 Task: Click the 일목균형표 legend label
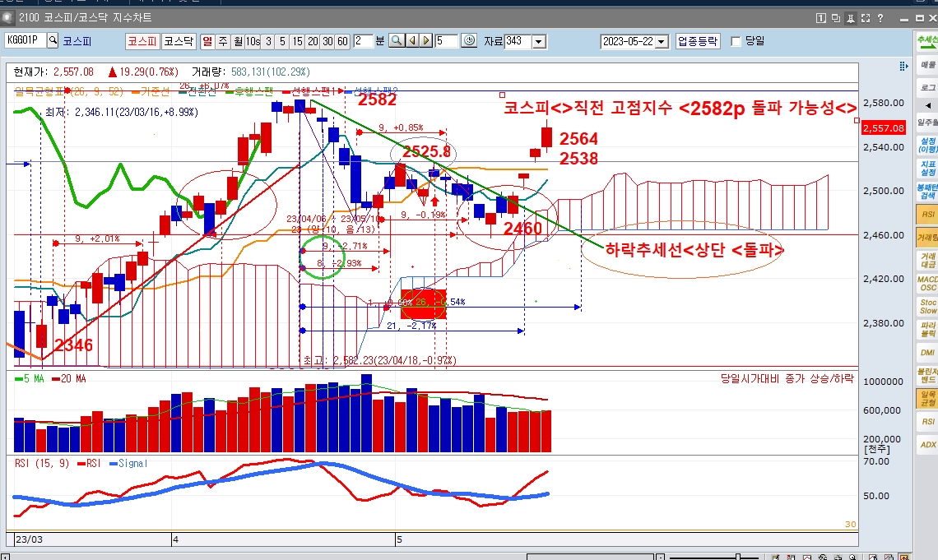(39, 91)
